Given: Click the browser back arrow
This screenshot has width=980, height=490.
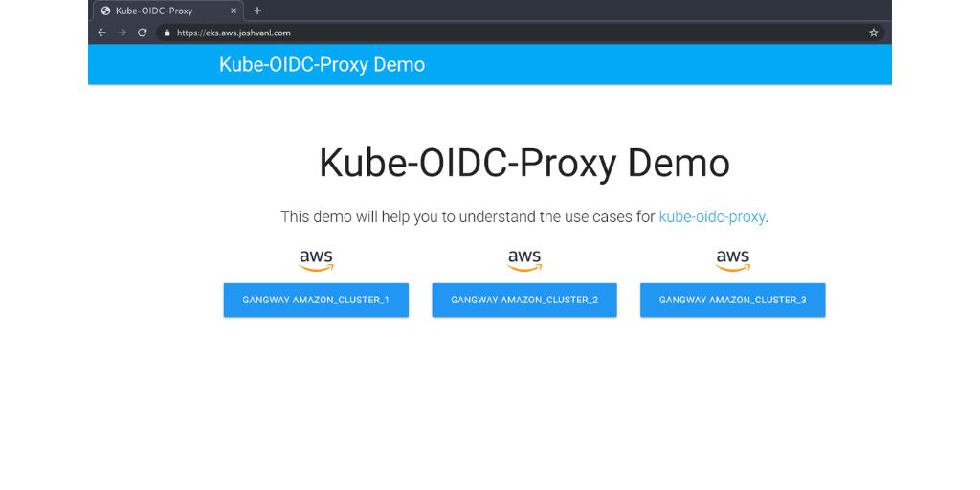Looking at the screenshot, I should pyautogui.click(x=101, y=33).
